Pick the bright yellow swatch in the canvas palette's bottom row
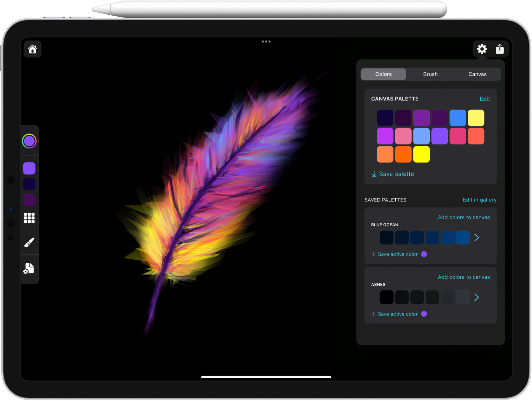Image resolution: width=532 pixels, height=401 pixels. point(421,154)
